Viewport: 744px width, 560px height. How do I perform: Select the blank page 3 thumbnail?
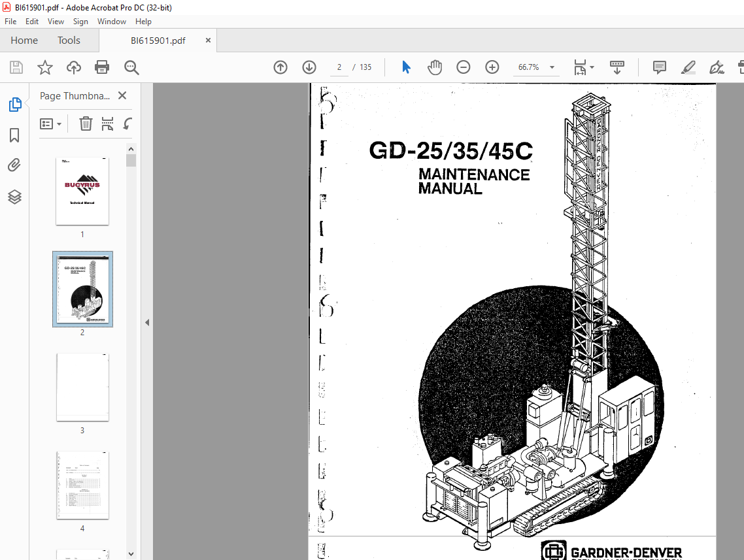pos(82,387)
